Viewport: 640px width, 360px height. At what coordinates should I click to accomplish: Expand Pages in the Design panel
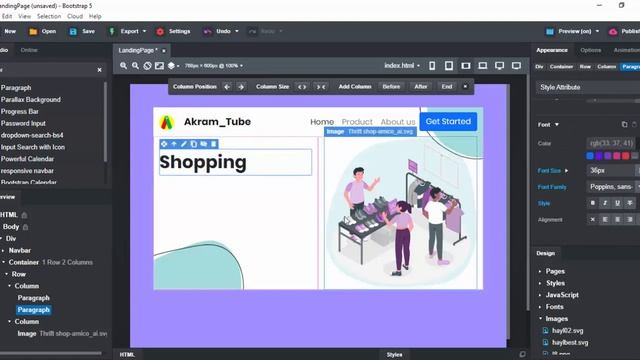540,271
